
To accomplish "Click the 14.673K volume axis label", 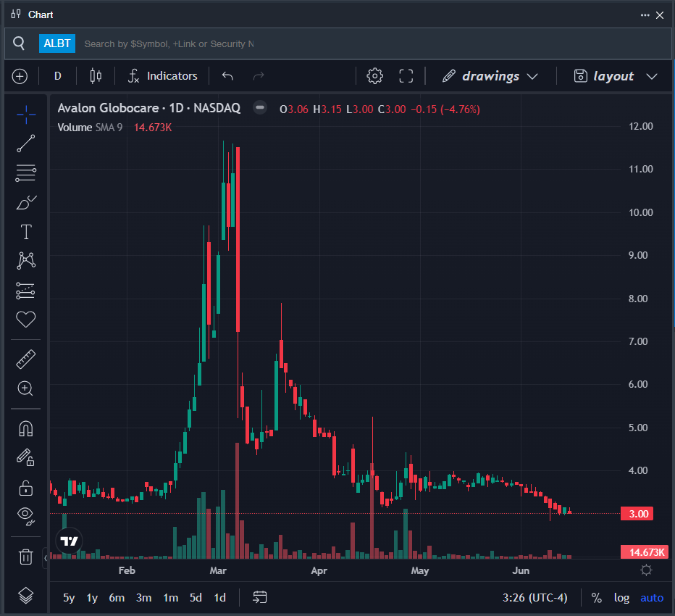I will coord(644,552).
